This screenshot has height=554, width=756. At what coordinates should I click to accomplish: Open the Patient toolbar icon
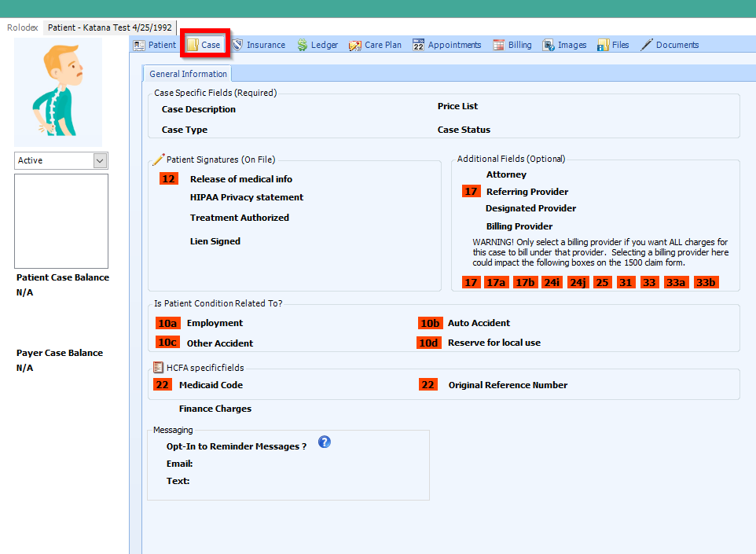[x=155, y=45]
